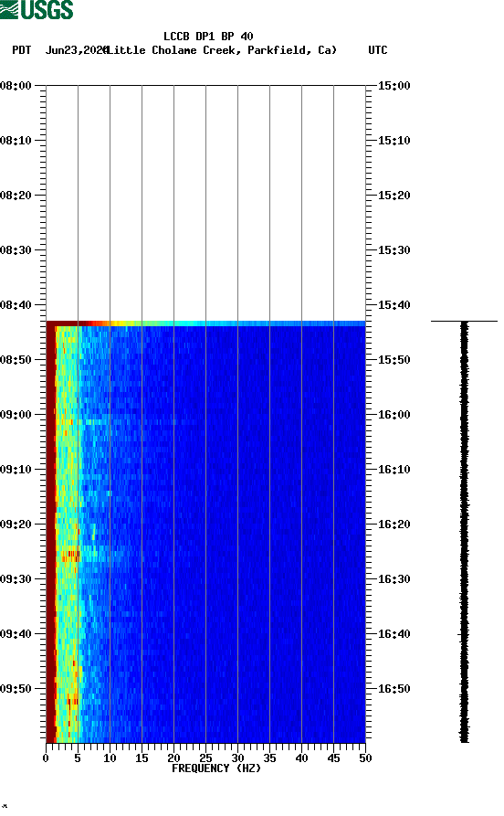Click the '15:10' UTC time label
Viewport: 504px width, 816px height.
tap(394, 141)
